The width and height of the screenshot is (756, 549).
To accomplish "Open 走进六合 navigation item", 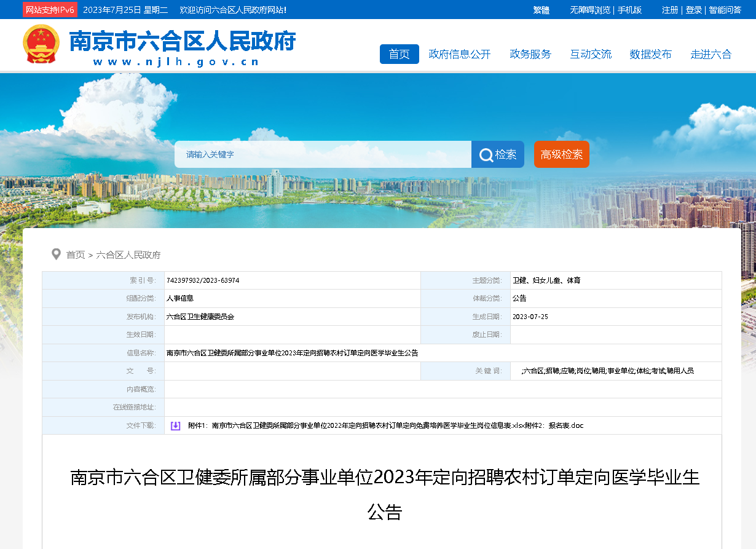I will tap(711, 54).
